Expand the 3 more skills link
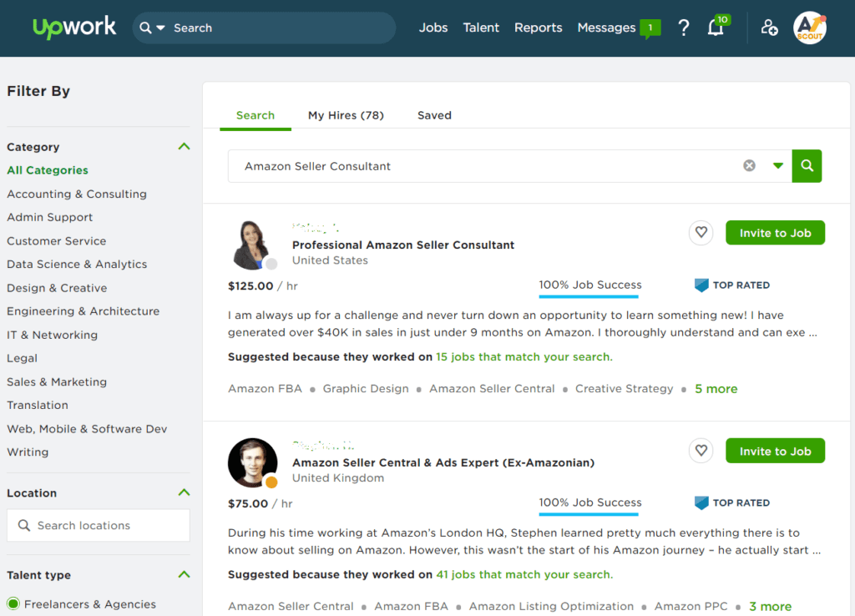This screenshot has width=855, height=616. [770, 606]
